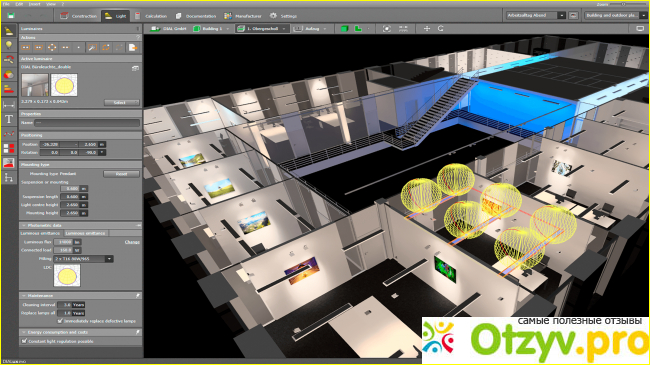Screen dimensions: 650x365
Task: Click the rotate view icon in viewport toolbar
Action: click(x=441, y=29)
